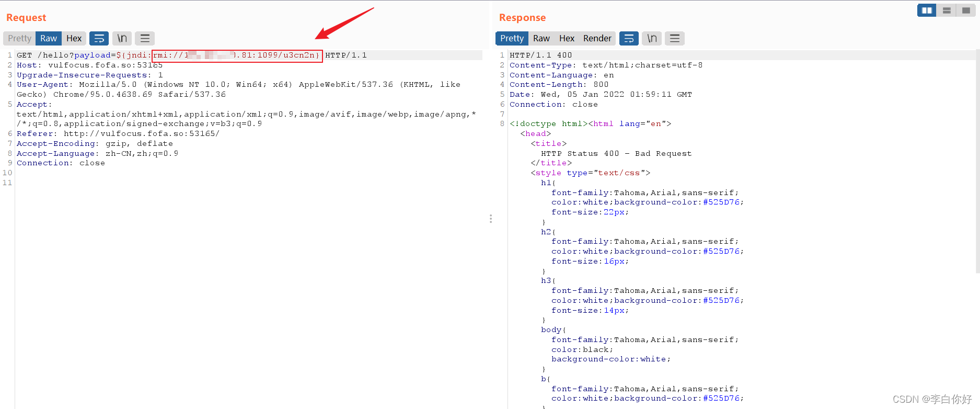Click 'Connection: close' in the response

pyautogui.click(x=554, y=104)
